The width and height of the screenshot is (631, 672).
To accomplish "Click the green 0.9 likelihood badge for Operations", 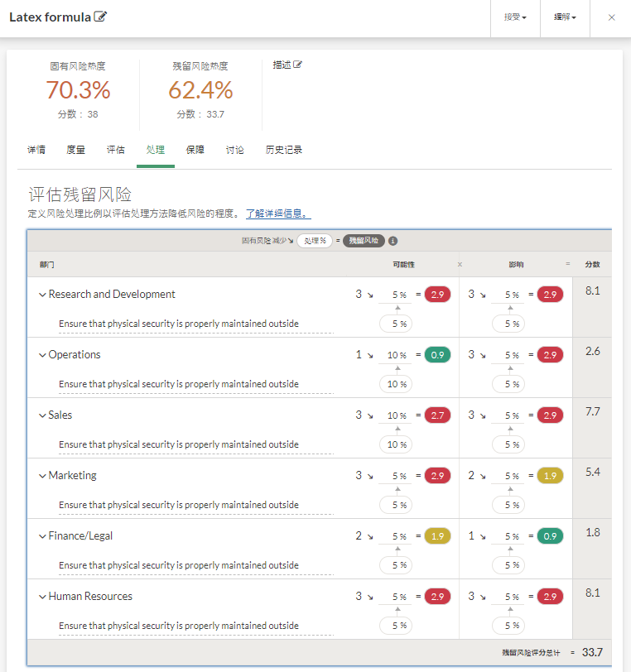I will [437, 355].
